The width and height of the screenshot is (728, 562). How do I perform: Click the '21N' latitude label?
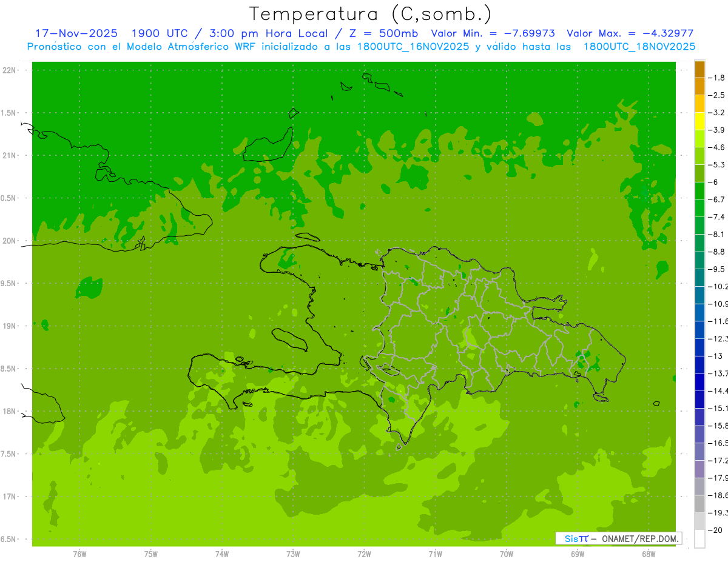[x=9, y=155]
